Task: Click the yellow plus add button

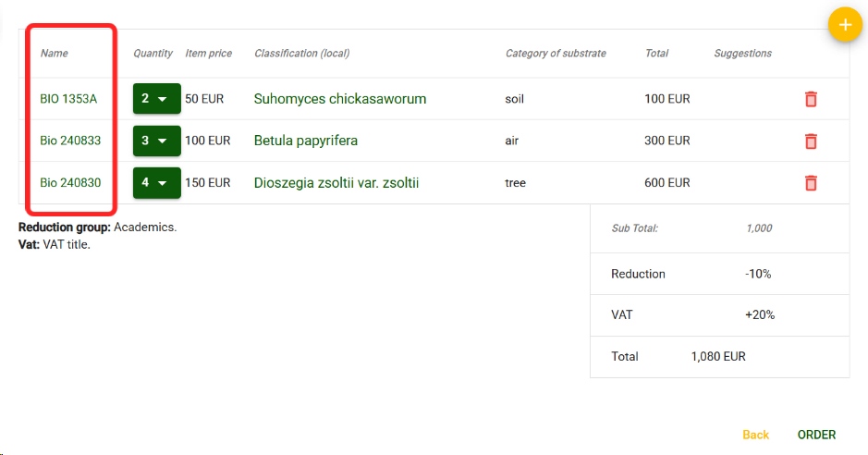Action: (844, 25)
